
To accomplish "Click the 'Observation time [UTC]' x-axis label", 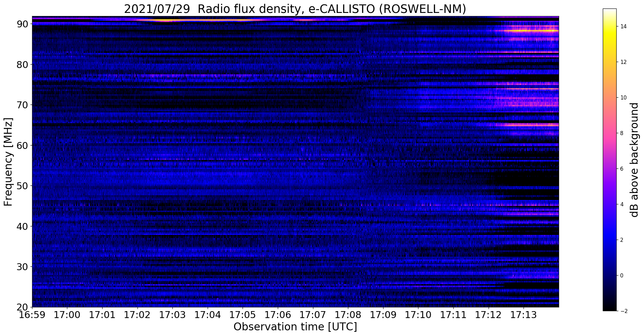I will click(295, 327).
